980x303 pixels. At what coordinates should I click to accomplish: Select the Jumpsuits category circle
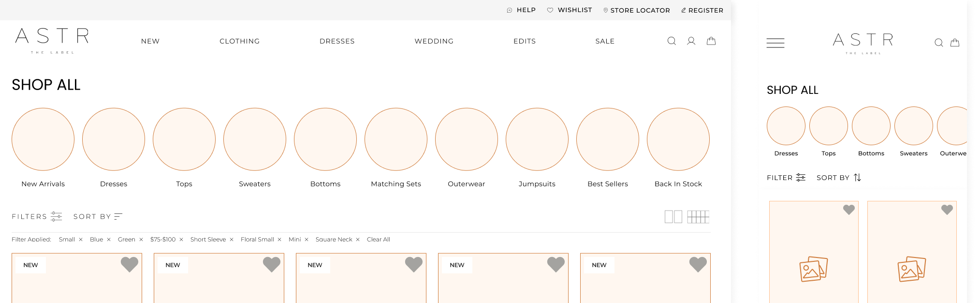(537, 139)
